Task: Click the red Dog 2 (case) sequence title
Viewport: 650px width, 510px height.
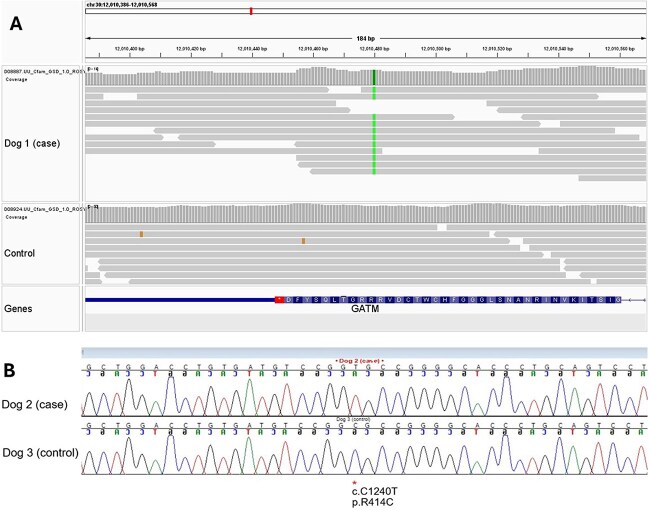Action: point(359,361)
